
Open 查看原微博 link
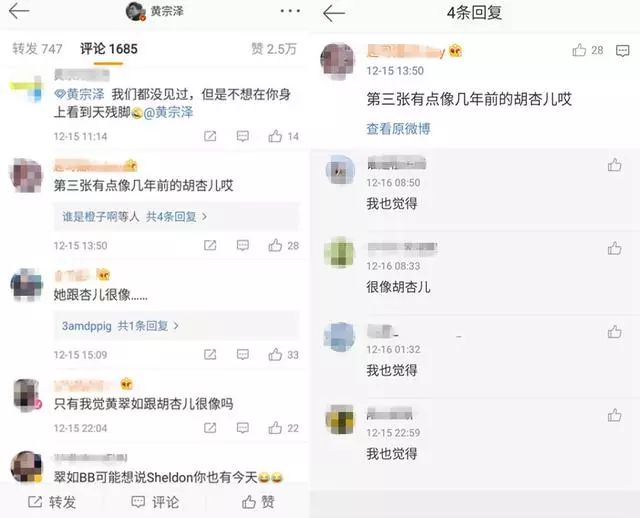pos(398,129)
